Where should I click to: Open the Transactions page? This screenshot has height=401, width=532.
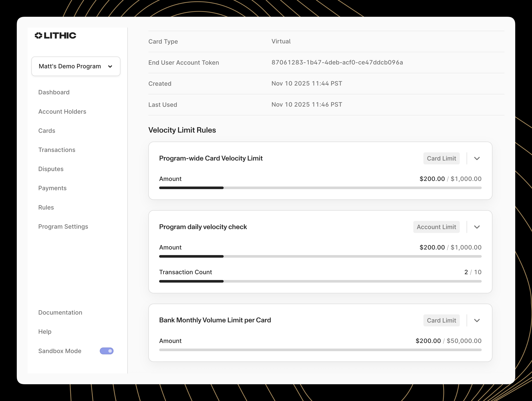click(x=57, y=150)
